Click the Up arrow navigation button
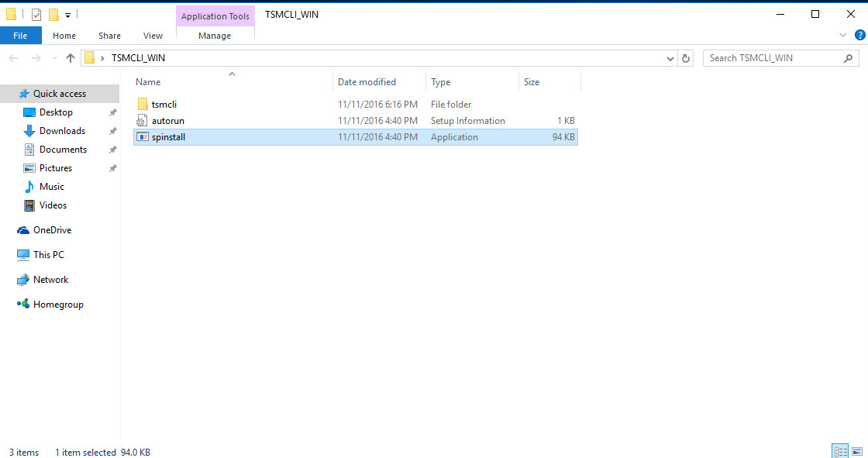 click(71, 58)
